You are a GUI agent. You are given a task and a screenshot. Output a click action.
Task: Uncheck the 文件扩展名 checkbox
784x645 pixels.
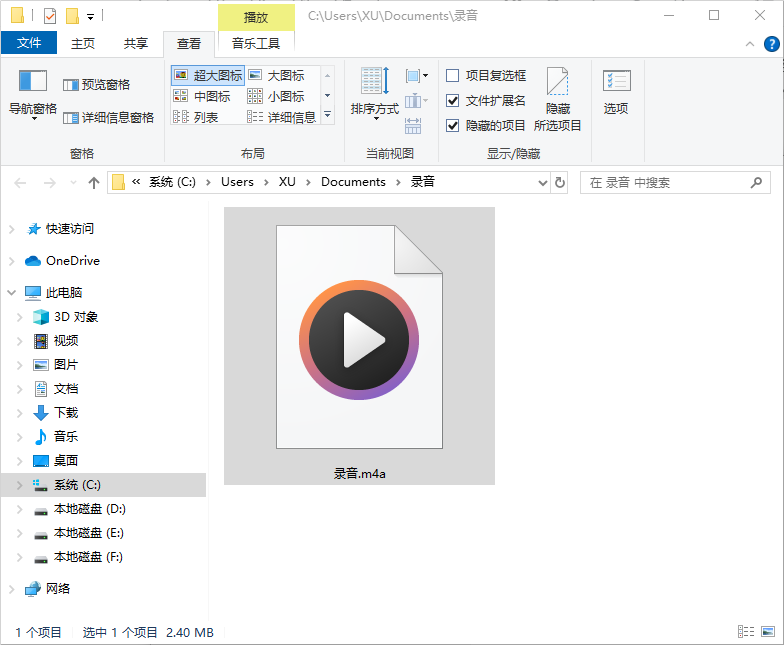tap(453, 101)
